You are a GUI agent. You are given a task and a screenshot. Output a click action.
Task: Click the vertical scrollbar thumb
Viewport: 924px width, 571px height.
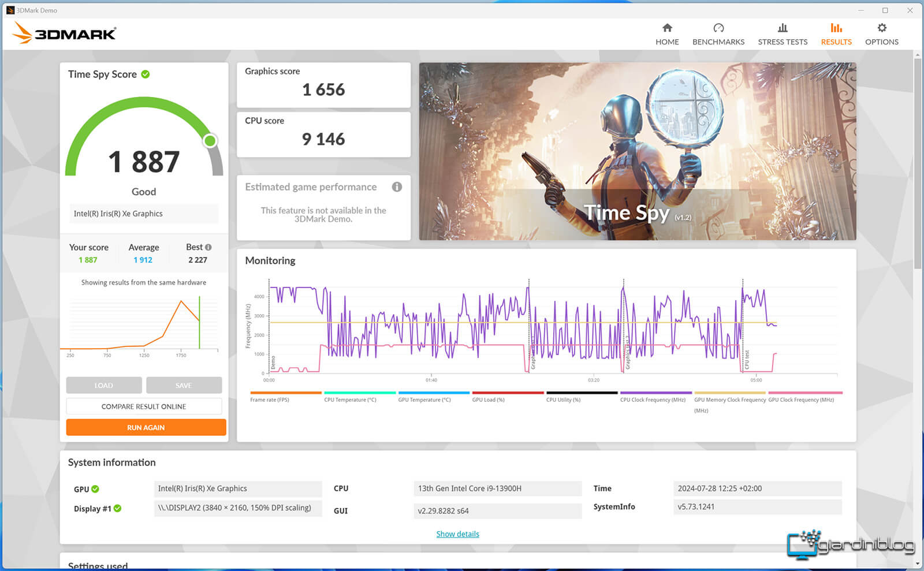918,163
